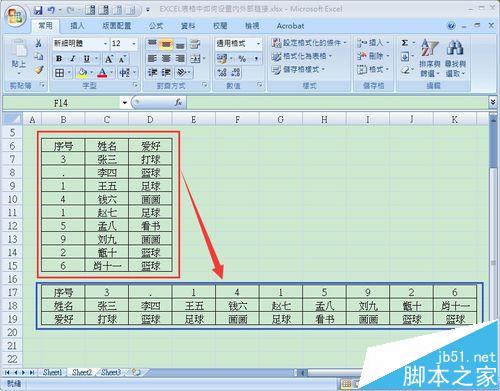Image resolution: width=500 pixels, height=391 pixels.
Task: Decrease decimal places
Action: (x=236, y=72)
